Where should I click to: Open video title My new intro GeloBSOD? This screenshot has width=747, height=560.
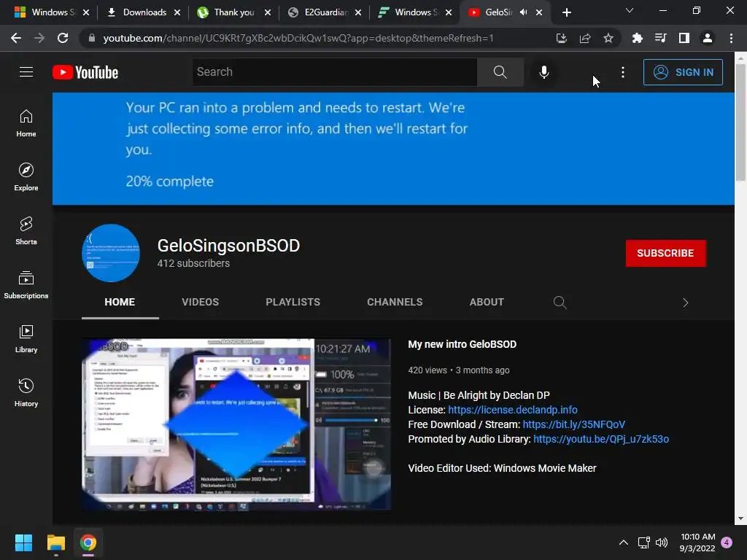(x=462, y=344)
